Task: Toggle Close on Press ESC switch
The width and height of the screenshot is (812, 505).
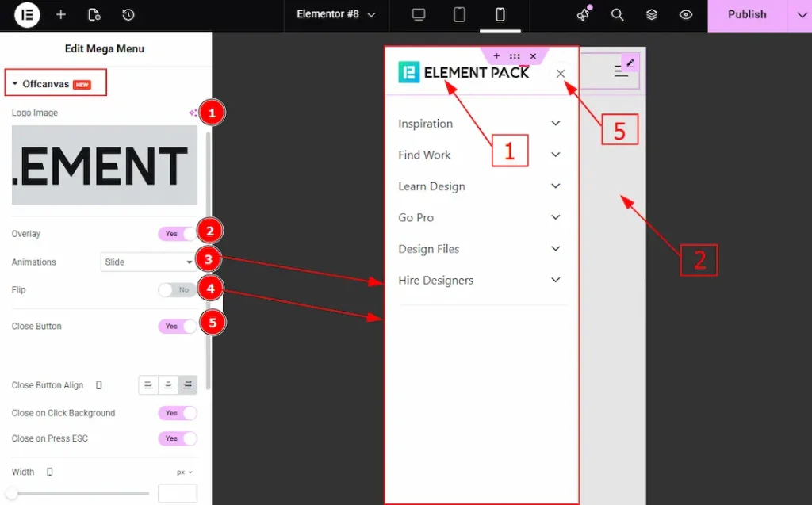Action: [x=178, y=438]
